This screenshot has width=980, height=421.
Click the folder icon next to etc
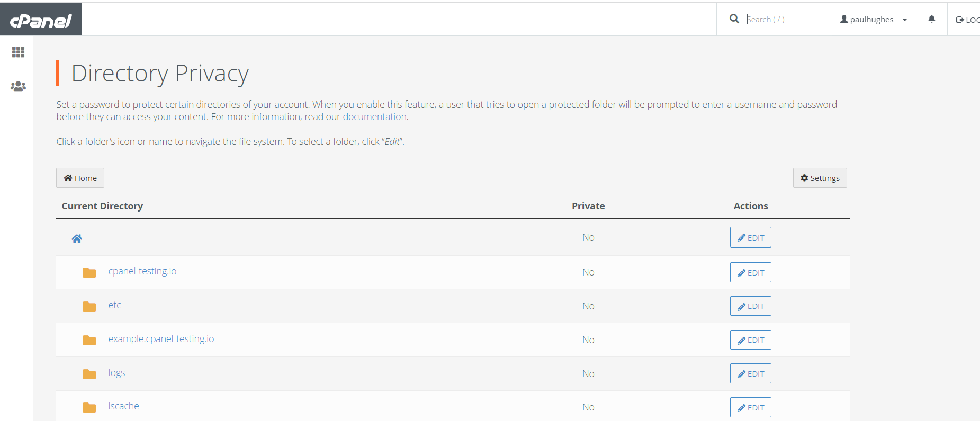[x=89, y=306]
